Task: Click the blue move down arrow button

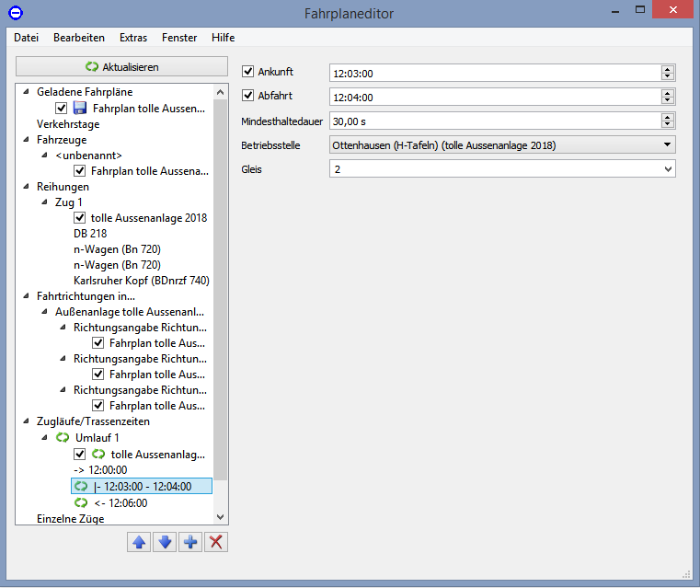Action: (x=165, y=541)
